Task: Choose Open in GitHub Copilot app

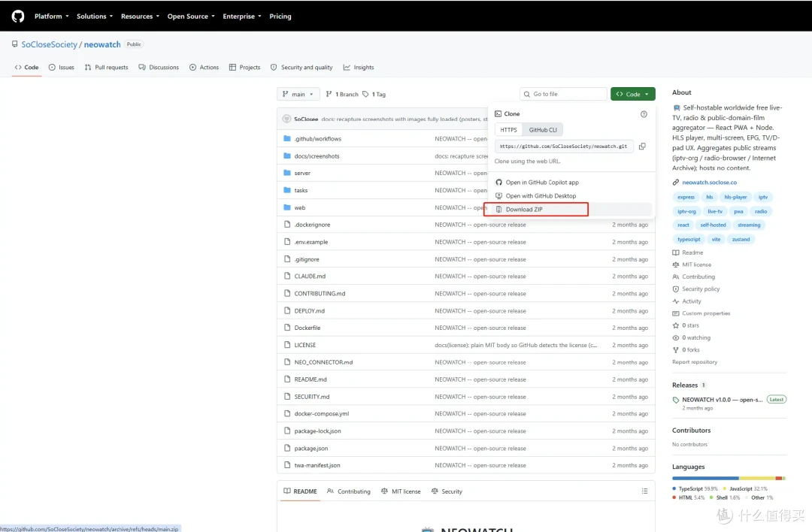Action: tap(542, 183)
